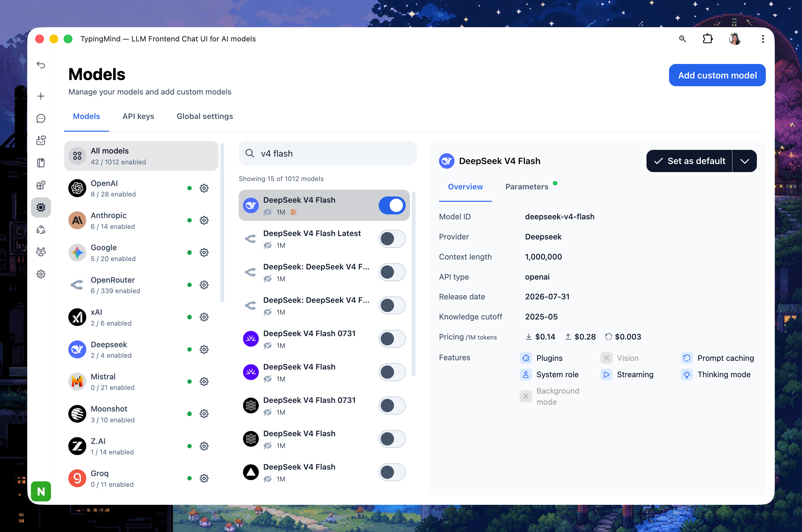Click the three connected circles sidebar icon
The image size is (802, 532).
point(41,230)
